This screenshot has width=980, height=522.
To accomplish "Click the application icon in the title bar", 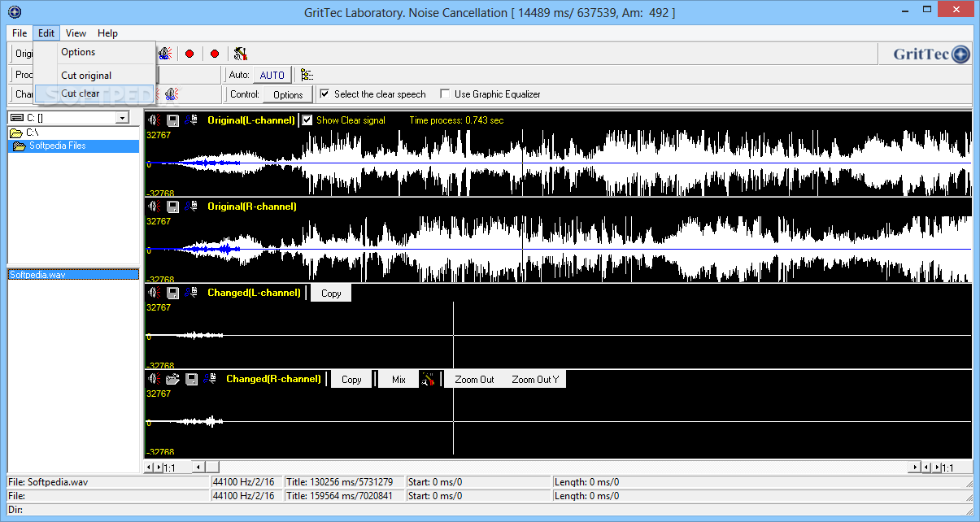I will click(13, 11).
